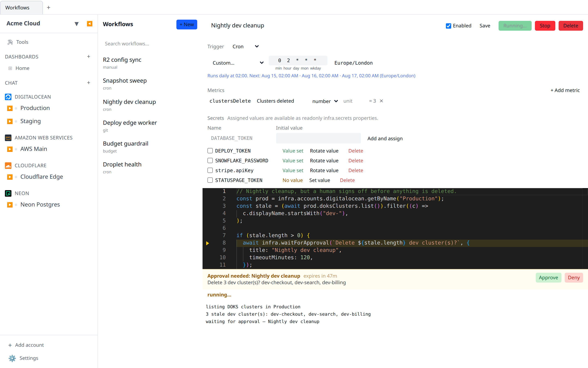Image resolution: width=588 pixels, height=368 pixels.
Task: Open the metric type number dropdown
Action: tap(325, 101)
